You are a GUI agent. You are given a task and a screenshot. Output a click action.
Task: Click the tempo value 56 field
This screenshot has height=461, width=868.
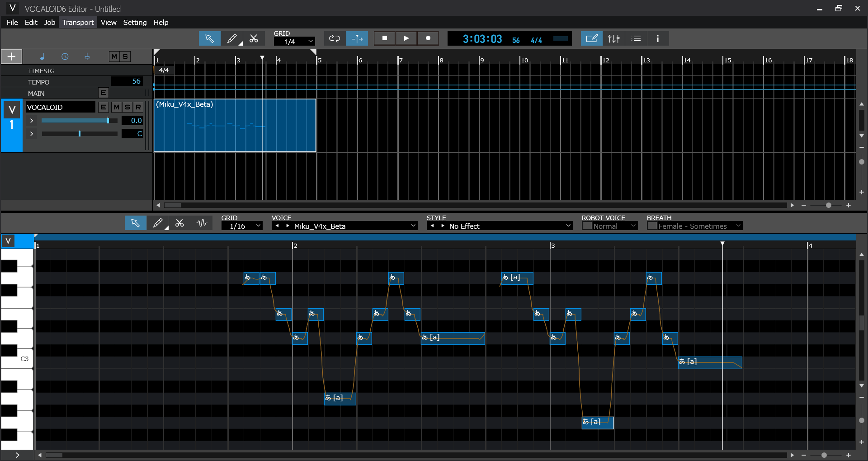tap(127, 81)
